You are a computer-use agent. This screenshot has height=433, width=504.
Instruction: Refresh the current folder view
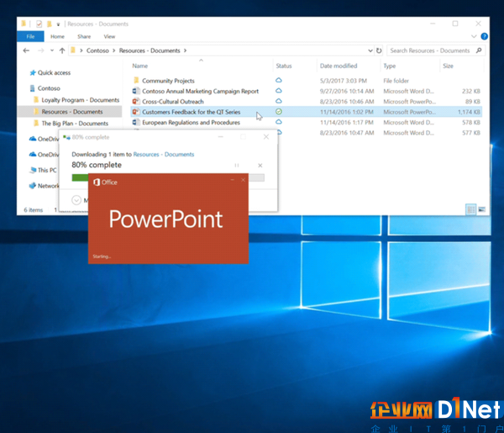tap(379, 50)
